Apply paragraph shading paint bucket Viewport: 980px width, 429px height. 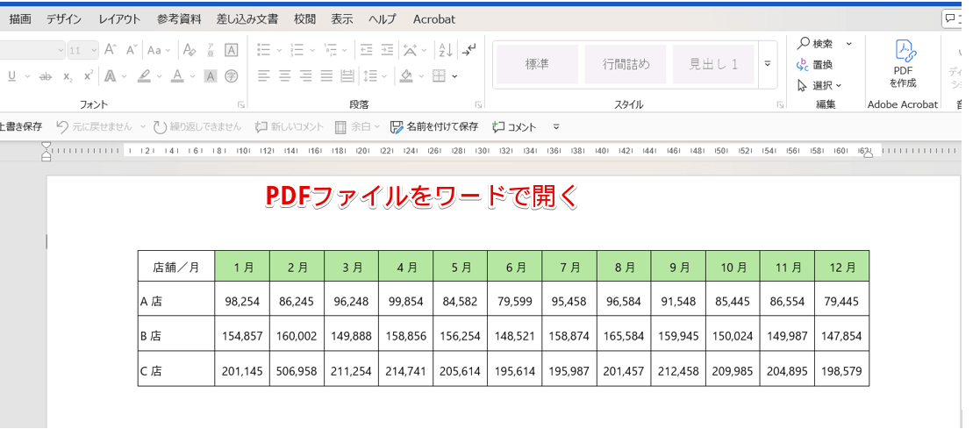point(406,76)
